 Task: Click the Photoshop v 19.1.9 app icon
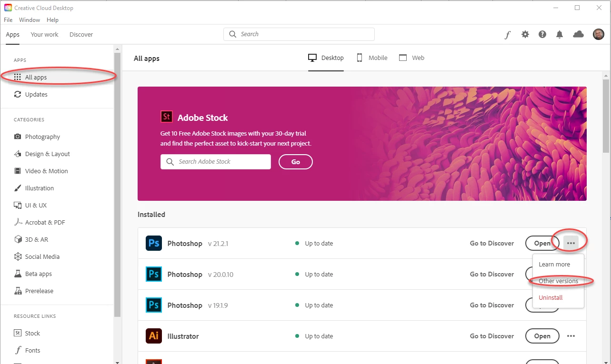click(154, 305)
